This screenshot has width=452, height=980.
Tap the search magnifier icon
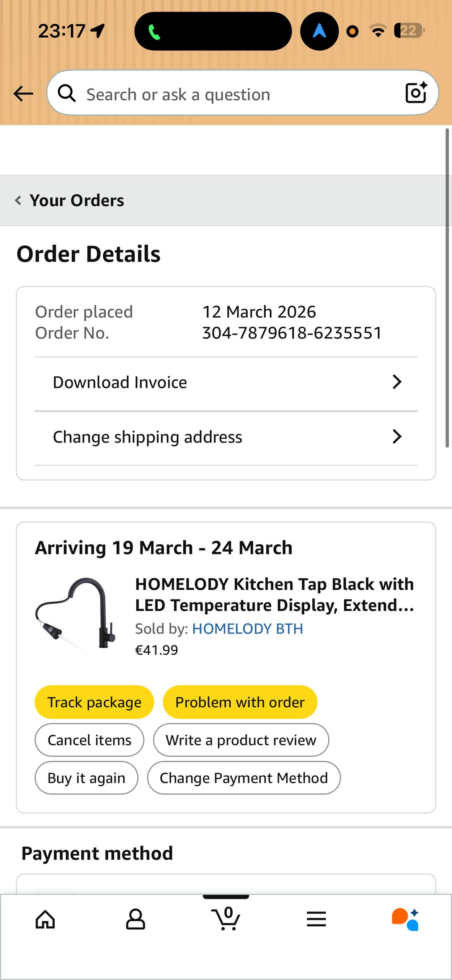[x=67, y=94]
